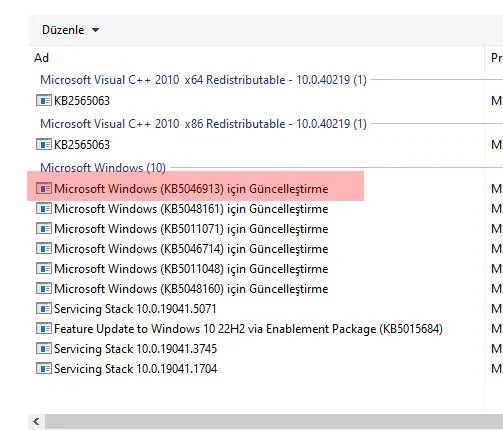Click icon beside Servicing Stack 10.0.19041.3745
The height and width of the screenshot is (430, 503).
click(44, 349)
